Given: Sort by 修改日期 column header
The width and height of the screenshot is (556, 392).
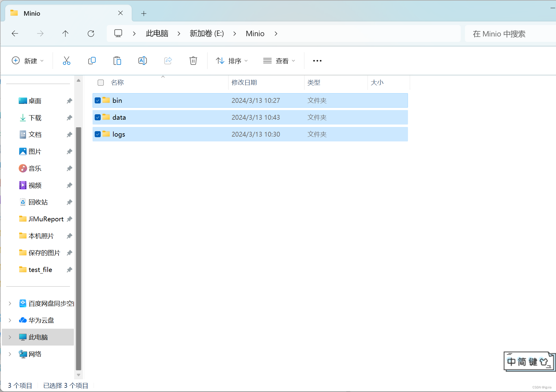Looking at the screenshot, I should click(244, 83).
